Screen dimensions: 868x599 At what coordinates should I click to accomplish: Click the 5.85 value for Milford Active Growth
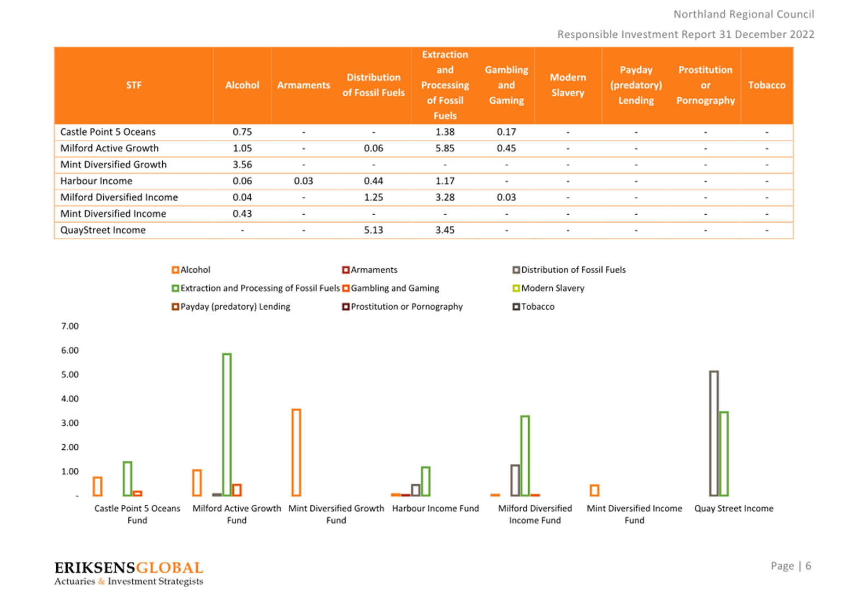pyautogui.click(x=445, y=148)
